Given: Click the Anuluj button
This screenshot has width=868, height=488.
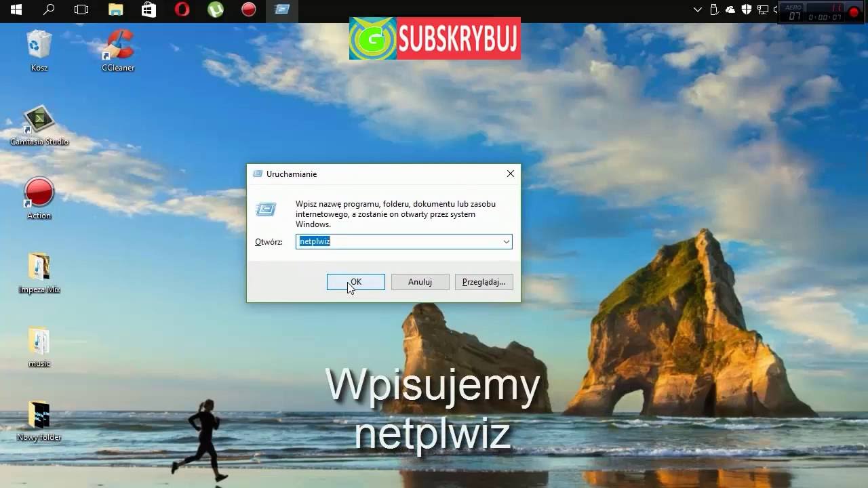Looking at the screenshot, I should (x=420, y=282).
